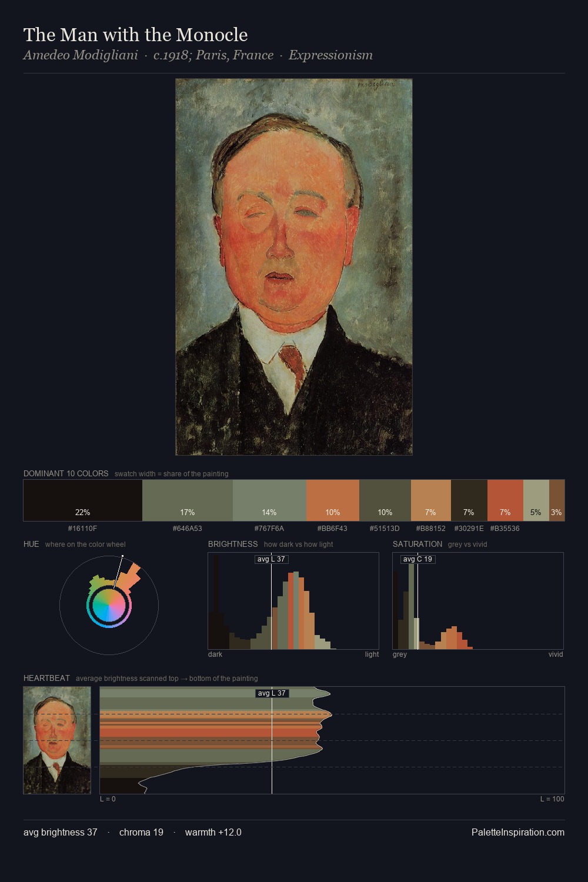Click the HUE section heading
The image size is (588, 882).
31,544
